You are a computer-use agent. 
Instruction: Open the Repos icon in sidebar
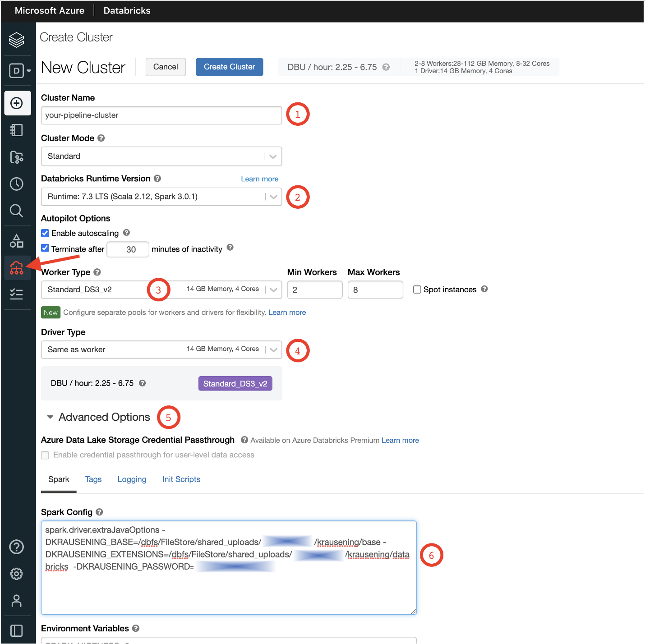tap(17, 157)
